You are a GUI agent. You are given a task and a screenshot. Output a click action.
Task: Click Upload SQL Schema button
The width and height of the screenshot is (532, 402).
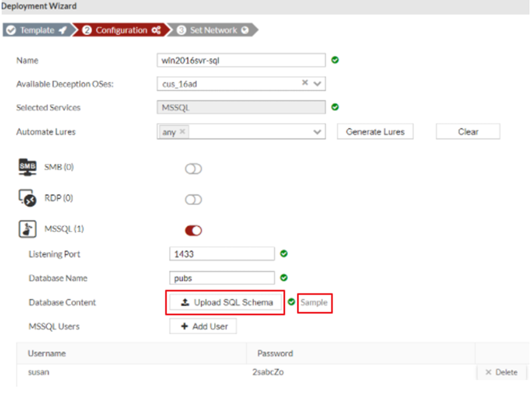[225, 302]
